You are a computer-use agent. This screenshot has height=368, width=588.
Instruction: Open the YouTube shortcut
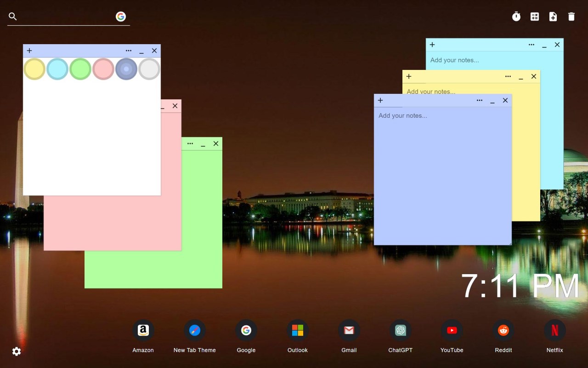(452, 337)
